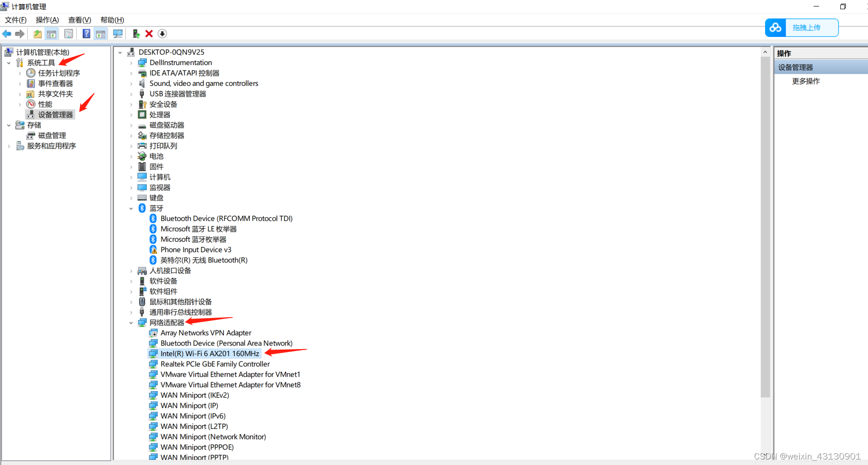Screen dimensions: 868x465
Task: Click the blue Help question mark icon
Action: pos(86,34)
